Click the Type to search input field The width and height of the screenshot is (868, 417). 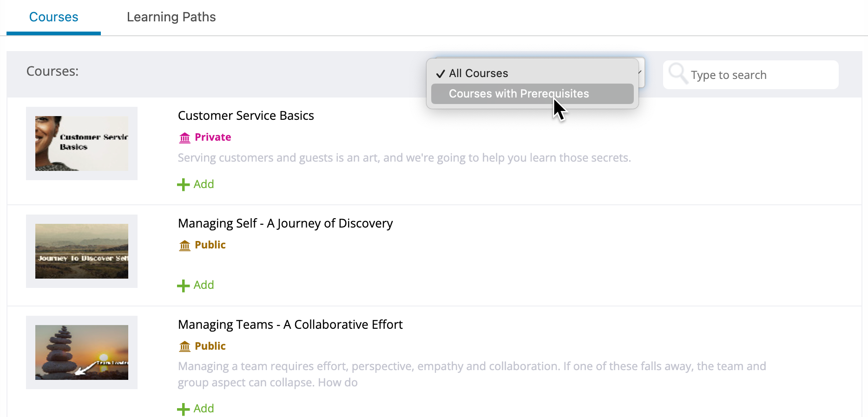point(753,75)
